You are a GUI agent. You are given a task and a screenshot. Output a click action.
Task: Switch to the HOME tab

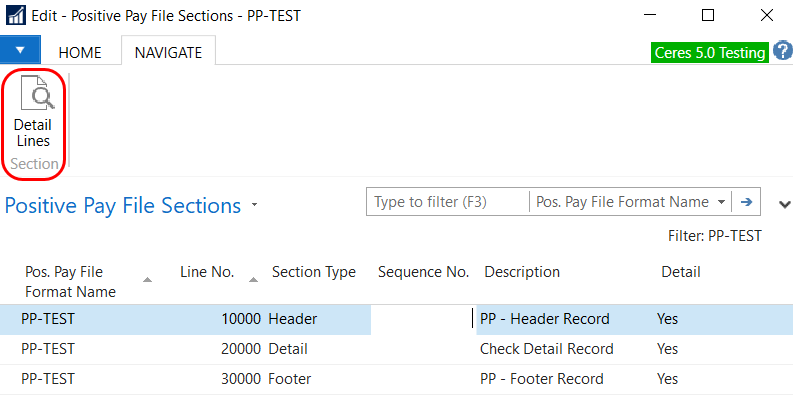[x=80, y=53]
